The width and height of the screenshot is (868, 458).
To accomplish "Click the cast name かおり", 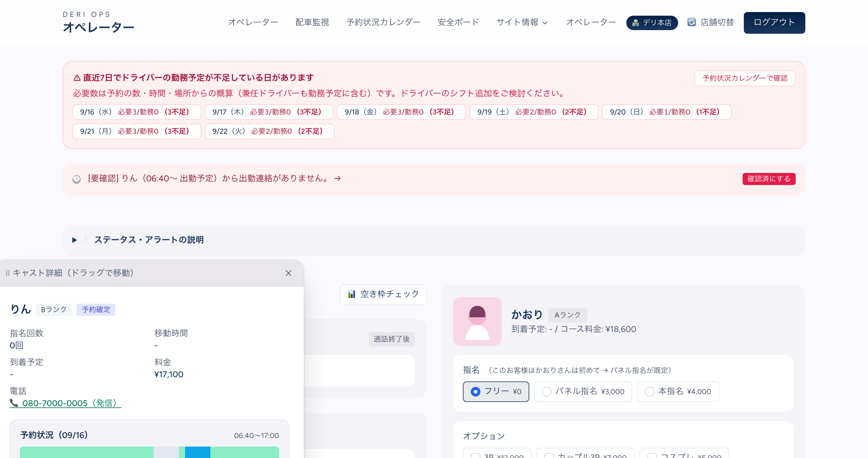I will click(x=527, y=315).
